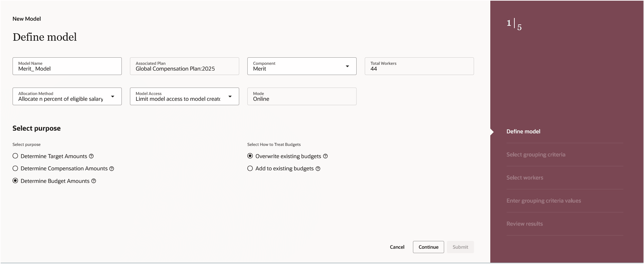Click the Submit button
The height and width of the screenshot is (264, 644).
coord(460,247)
